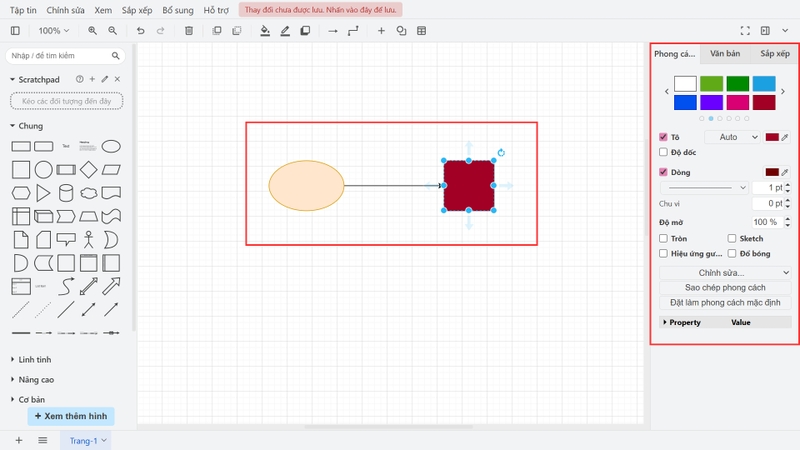Viewport: 800px width, 450px height.
Task: Click the Xem thêm hình button
Action: click(x=71, y=416)
